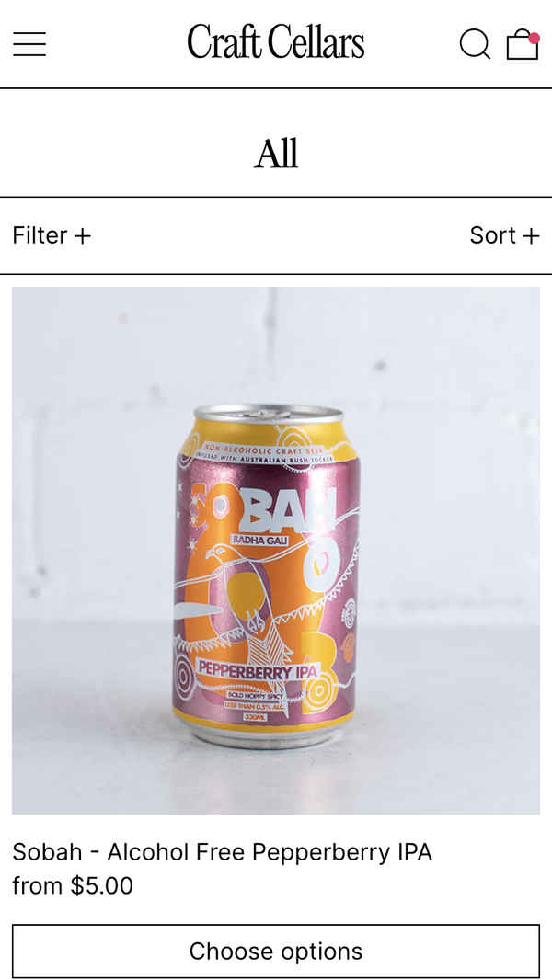Go home via Craft Cellars logo

(276, 42)
